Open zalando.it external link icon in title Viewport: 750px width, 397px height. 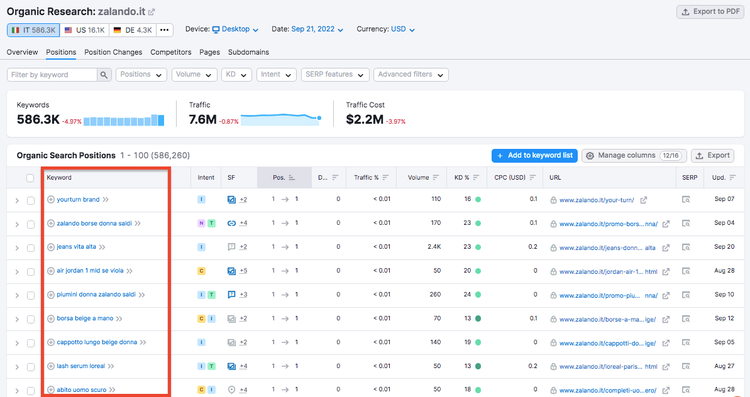pos(152,12)
